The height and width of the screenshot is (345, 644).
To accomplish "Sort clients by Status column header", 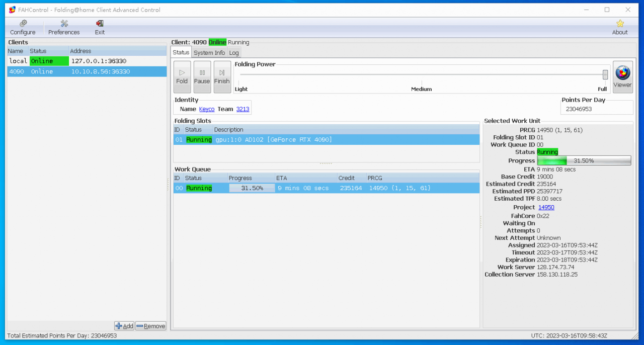I will 48,51.
